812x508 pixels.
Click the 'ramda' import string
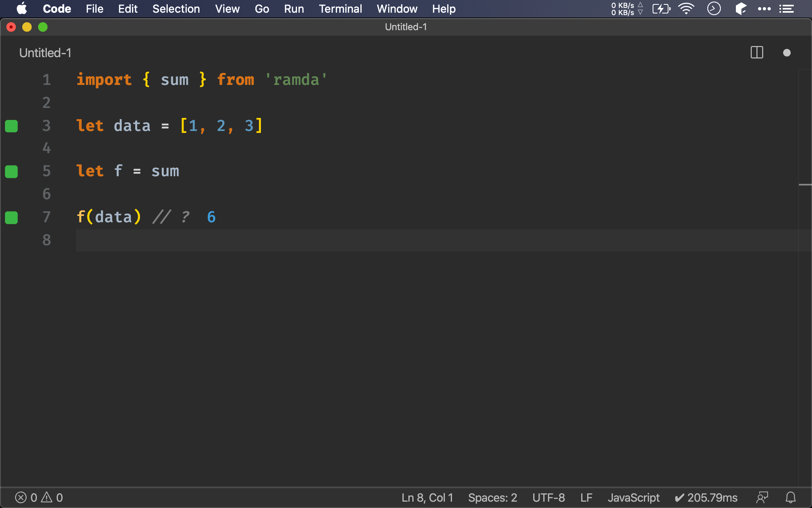[296, 80]
